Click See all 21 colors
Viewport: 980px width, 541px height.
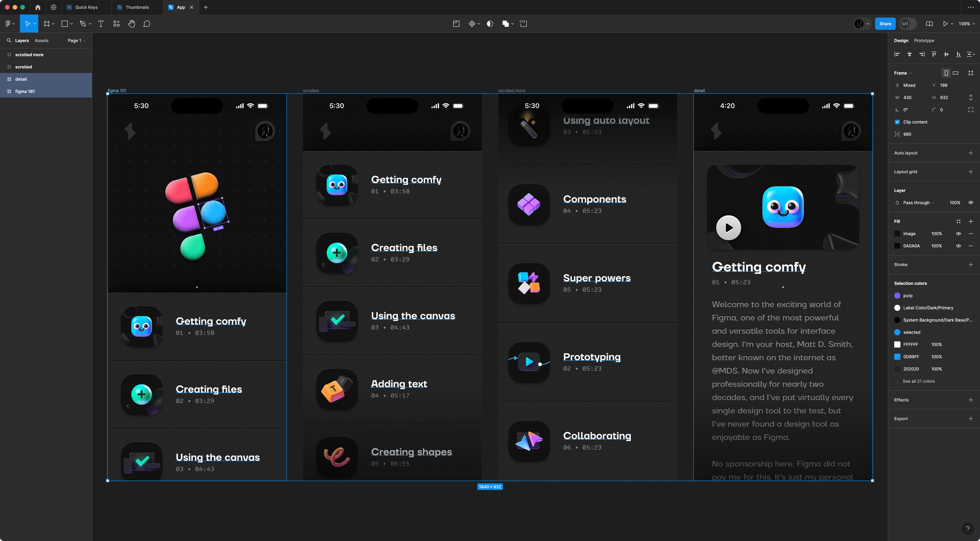(918, 381)
